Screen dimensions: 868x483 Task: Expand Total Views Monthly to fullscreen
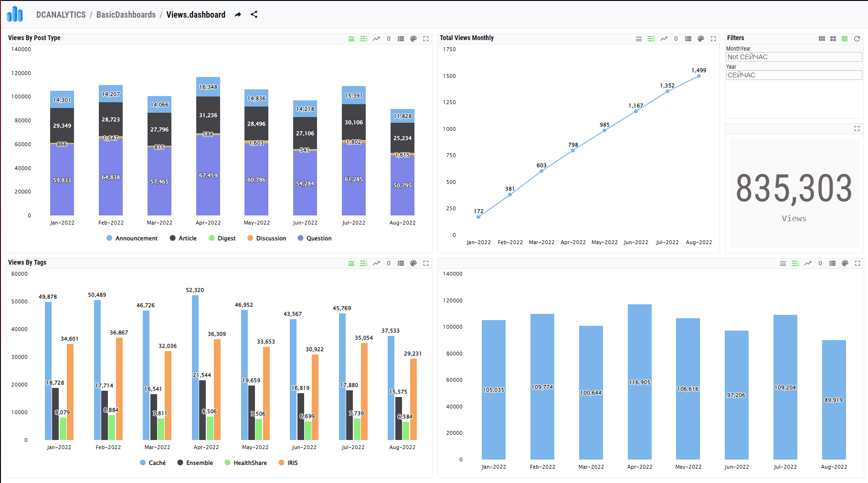coord(713,39)
